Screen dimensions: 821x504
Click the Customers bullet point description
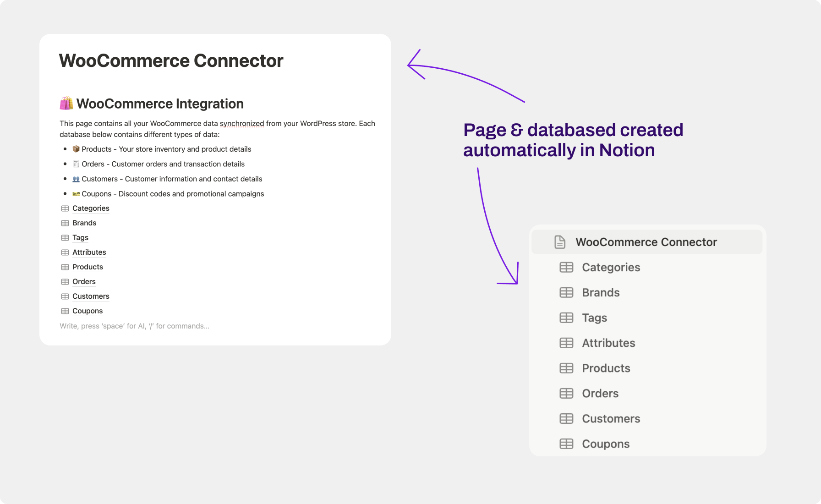[x=172, y=179]
